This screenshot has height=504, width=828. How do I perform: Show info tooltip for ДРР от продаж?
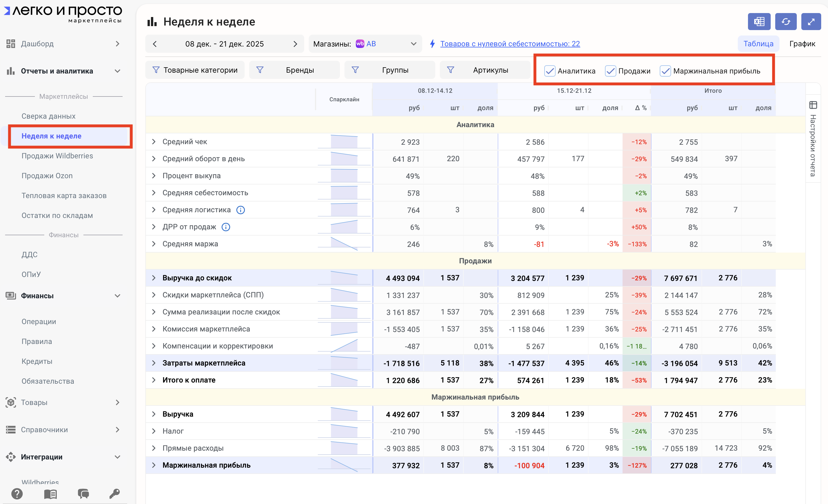226,227
